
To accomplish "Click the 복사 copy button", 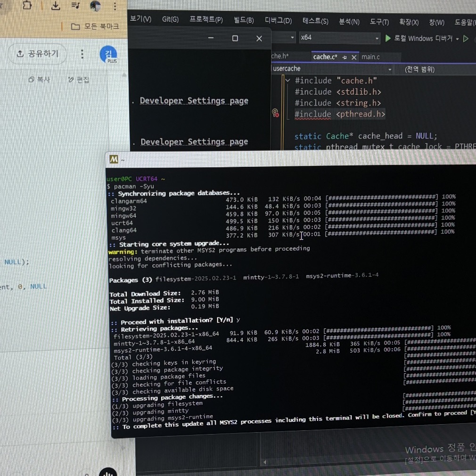I will point(39,80).
